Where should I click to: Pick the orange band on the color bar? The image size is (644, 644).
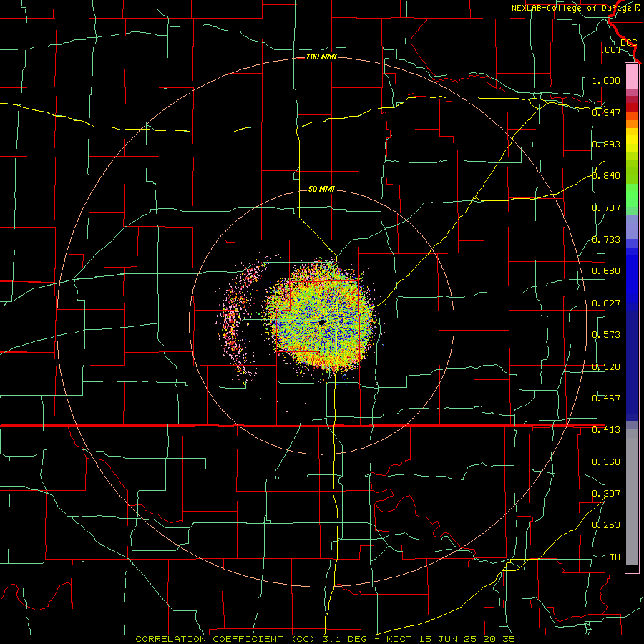632,124
